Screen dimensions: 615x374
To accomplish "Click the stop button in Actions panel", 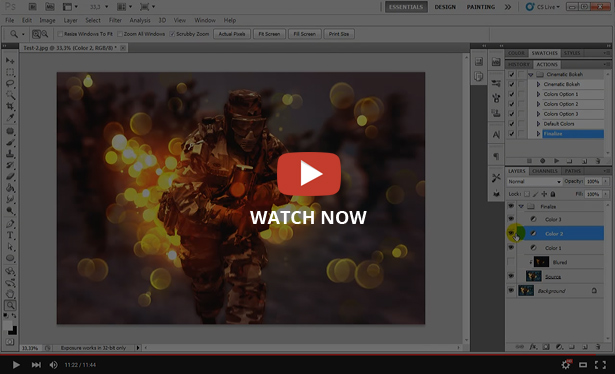I will click(529, 161).
